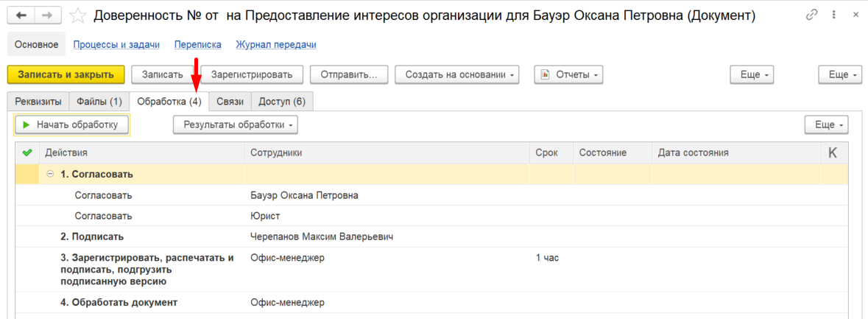The height and width of the screenshot is (319, 868).
Task: Click the Сотрудники column header
Action: (387, 153)
